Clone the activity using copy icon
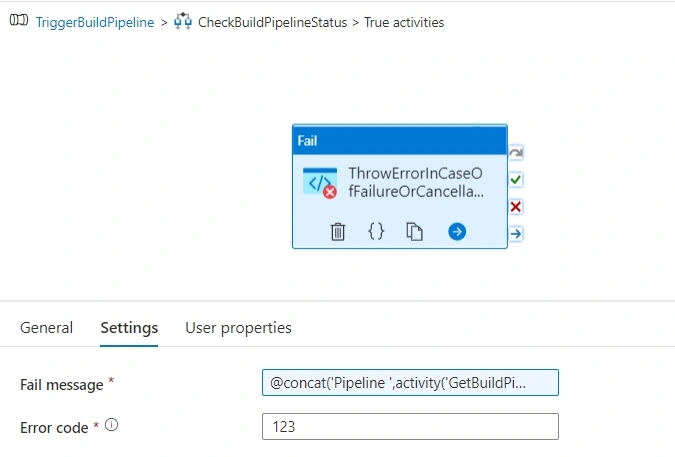The width and height of the screenshot is (675, 457). [x=414, y=232]
